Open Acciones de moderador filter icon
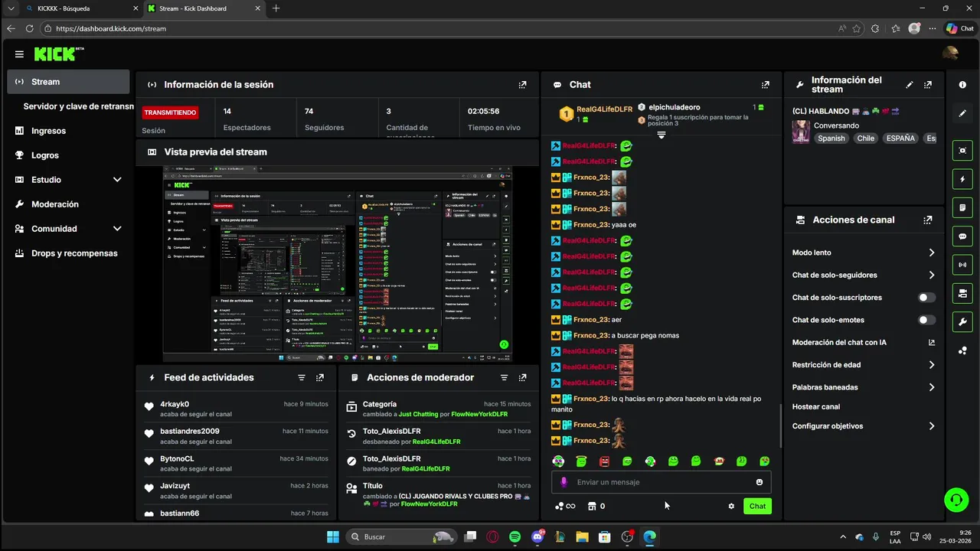 (504, 377)
